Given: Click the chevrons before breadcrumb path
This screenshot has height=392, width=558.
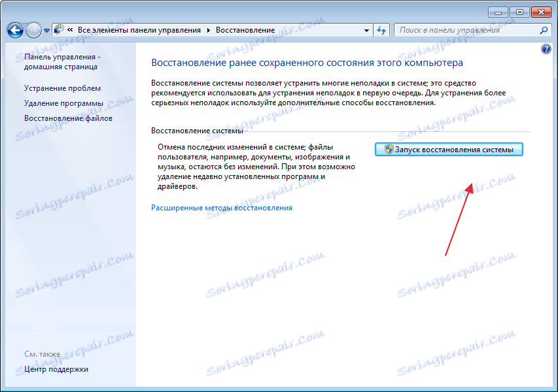Looking at the screenshot, I should pos(71,29).
